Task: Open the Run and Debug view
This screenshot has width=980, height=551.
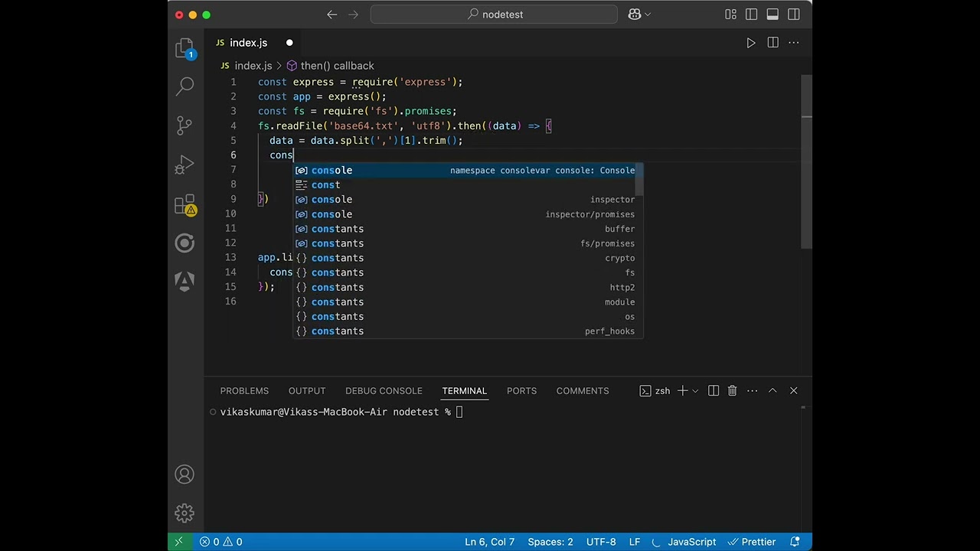Action: (x=185, y=165)
